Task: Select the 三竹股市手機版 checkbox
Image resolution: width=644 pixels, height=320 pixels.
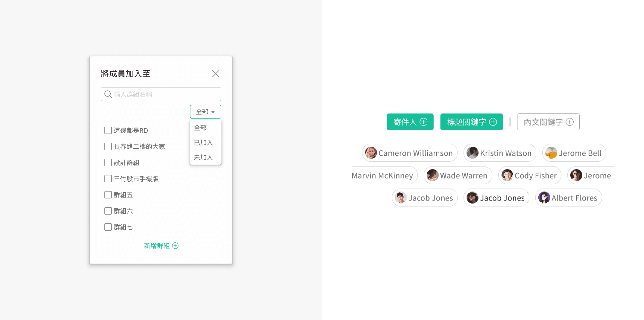Action: pos(108,179)
